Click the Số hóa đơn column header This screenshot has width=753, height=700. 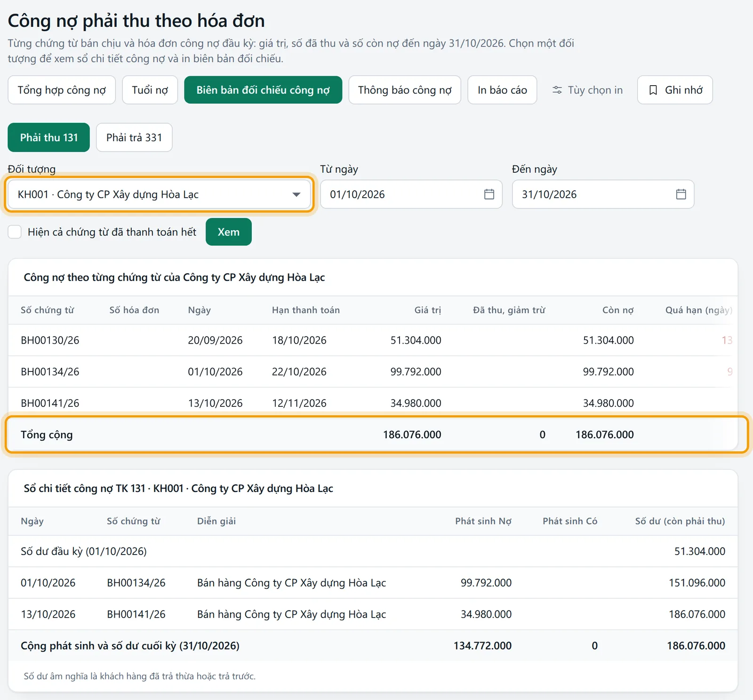[134, 310]
